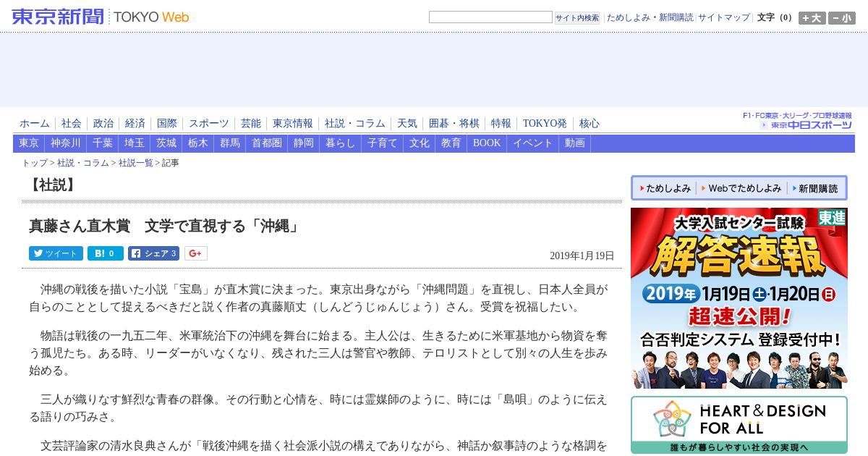Viewport: 868px width, 456px height.
Task: Click sidebar ためしよみ button
Action: (x=664, y=188)
